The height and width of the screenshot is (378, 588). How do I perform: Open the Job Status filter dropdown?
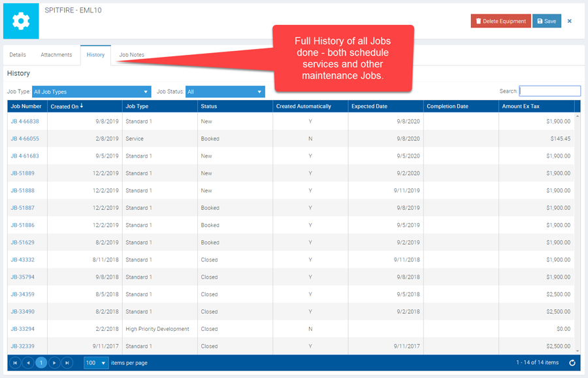point(225,92)
